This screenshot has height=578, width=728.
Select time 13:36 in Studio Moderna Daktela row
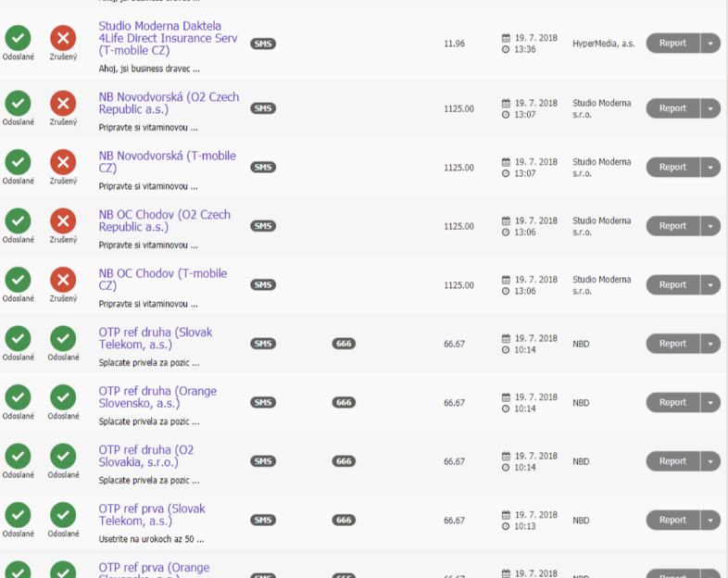click(x=524, y=49)
